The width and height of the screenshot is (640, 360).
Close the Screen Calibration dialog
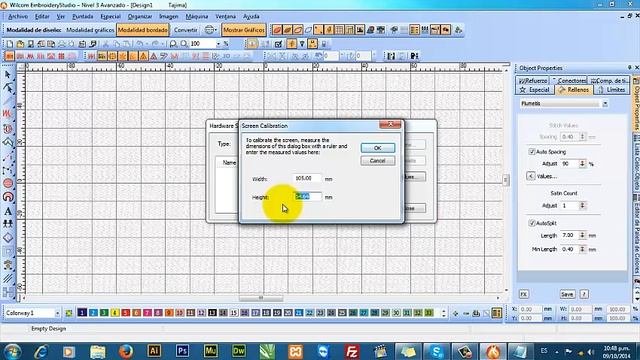pos(390,125)
